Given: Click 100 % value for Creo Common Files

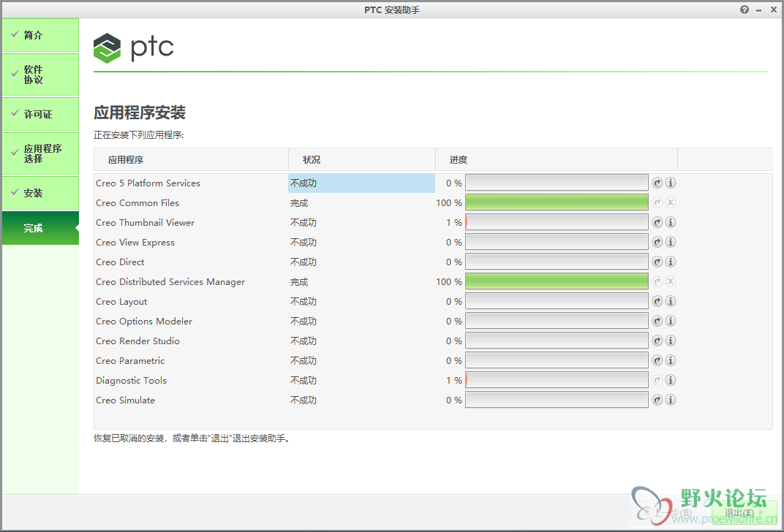Looking at the screenshot, I should coord(449,203).
